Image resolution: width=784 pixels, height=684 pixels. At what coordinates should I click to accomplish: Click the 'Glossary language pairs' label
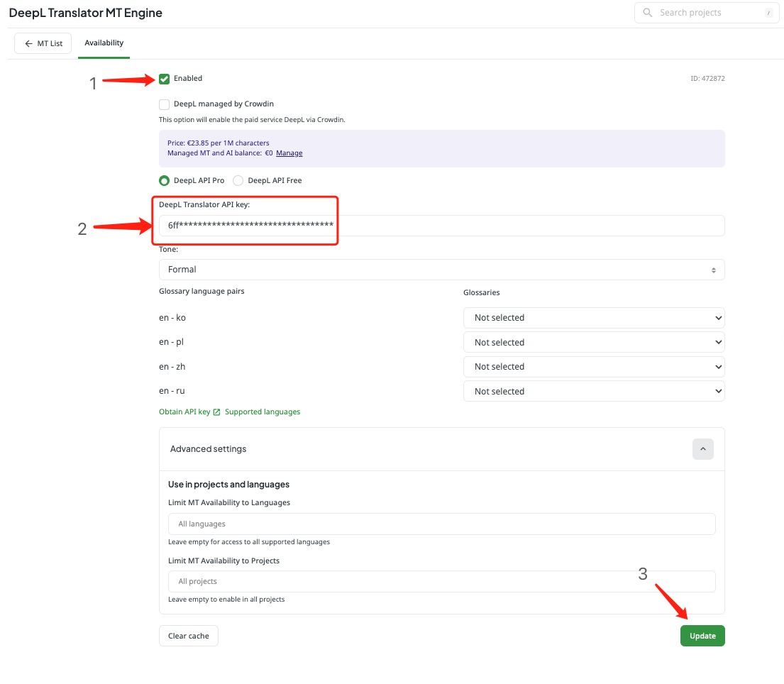[201, 292]
